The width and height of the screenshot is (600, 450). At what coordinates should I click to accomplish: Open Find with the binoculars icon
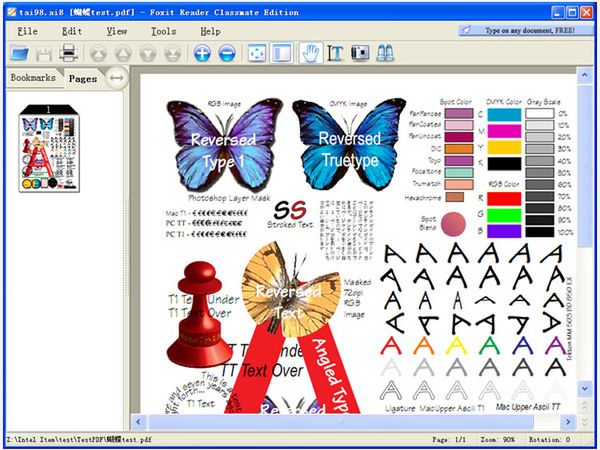click(x=385, y=53)
